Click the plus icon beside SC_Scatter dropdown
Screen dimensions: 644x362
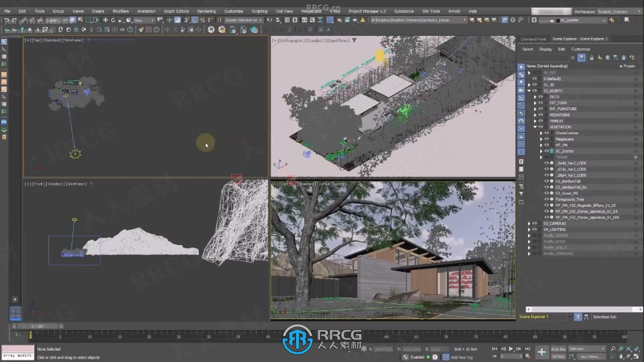(612, 20)
